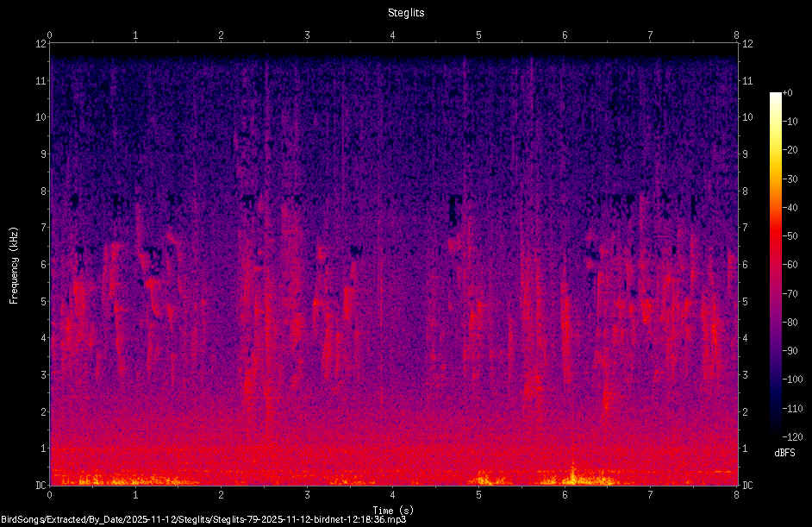The width and height of the screenshot is (812, 527).
Task: Click the 1 second marker on the top time axis
Action: [135, 35]
